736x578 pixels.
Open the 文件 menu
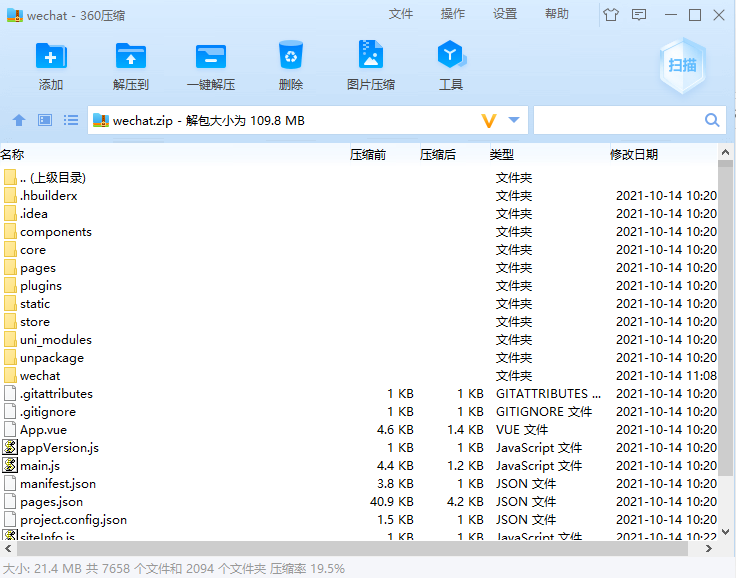click(401, 14)
